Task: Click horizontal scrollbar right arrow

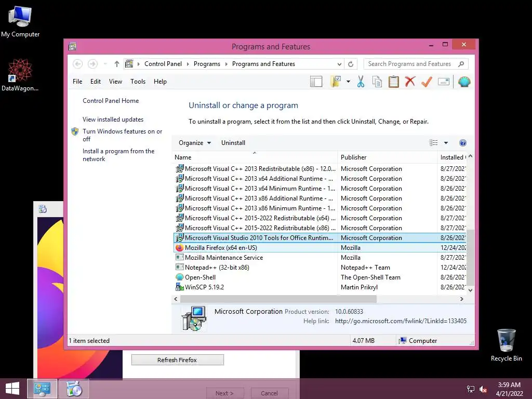Action: point(461,299)
